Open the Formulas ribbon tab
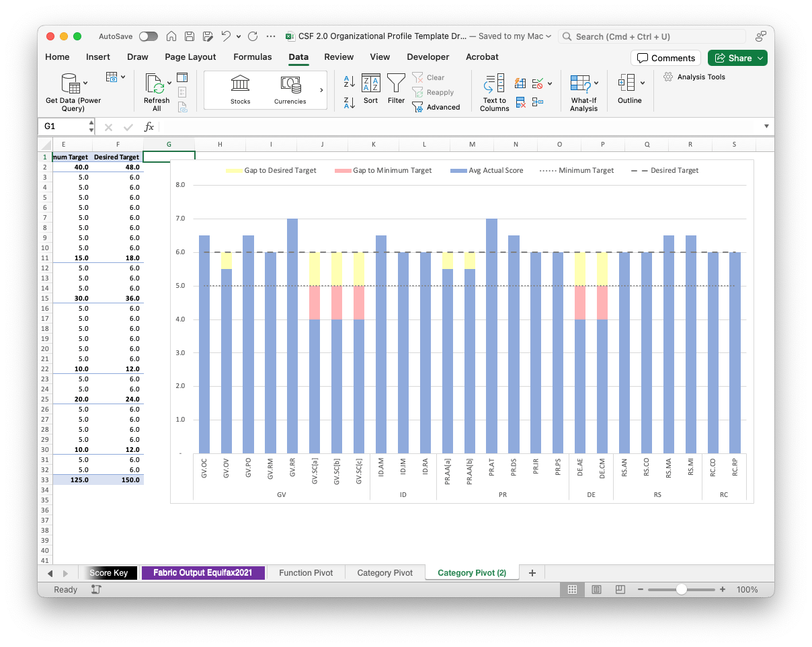 (x=253, y=57)
